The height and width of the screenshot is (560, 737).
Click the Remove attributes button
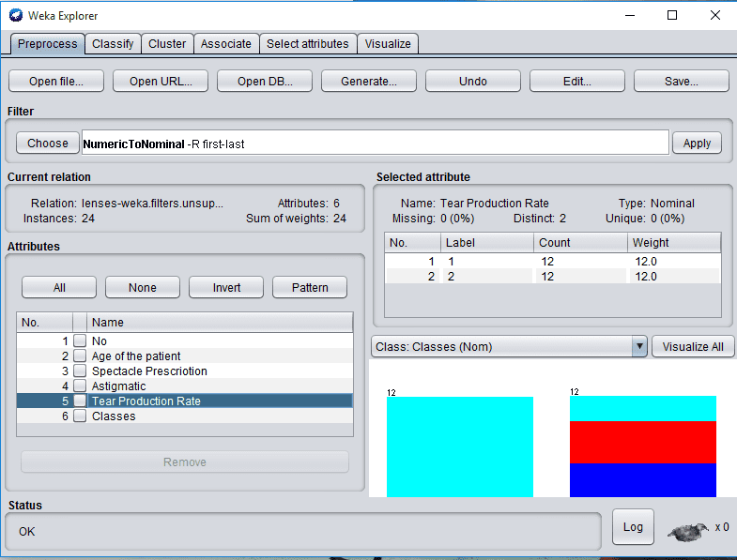click(x=185, y=462)
